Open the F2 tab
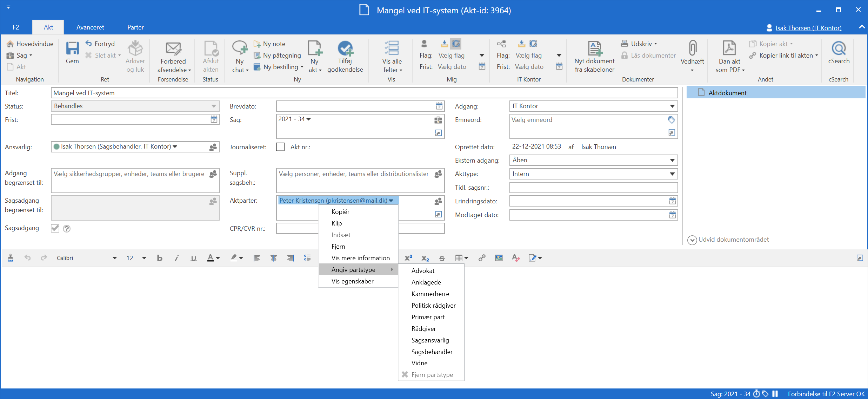The image size is (868, 399). coord(16,27)
